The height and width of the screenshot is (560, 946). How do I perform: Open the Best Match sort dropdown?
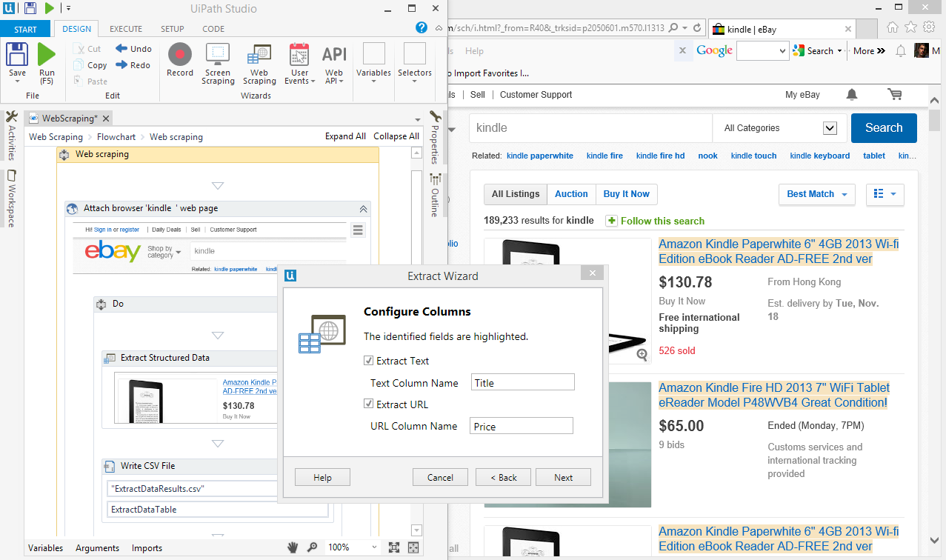point(817,194)
